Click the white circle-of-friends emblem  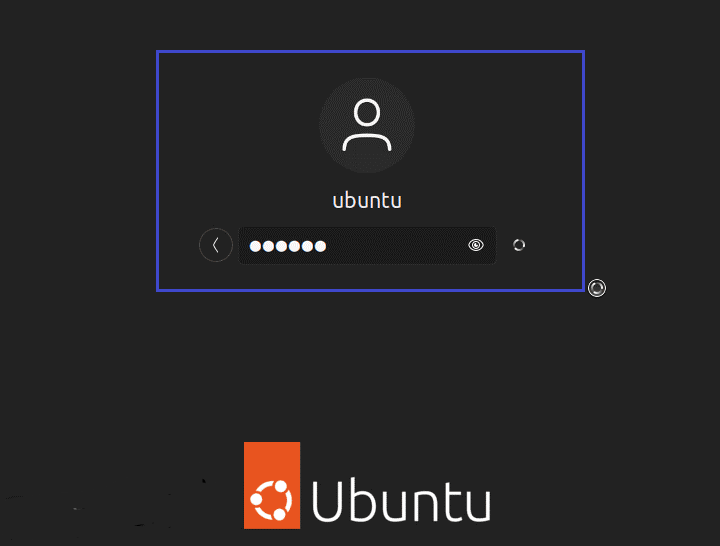[x=271, y=500]
